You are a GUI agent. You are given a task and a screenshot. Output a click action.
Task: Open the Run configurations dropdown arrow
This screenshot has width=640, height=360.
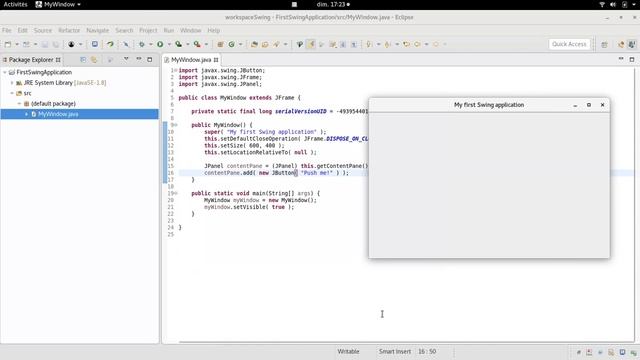[x=169, y=44]
